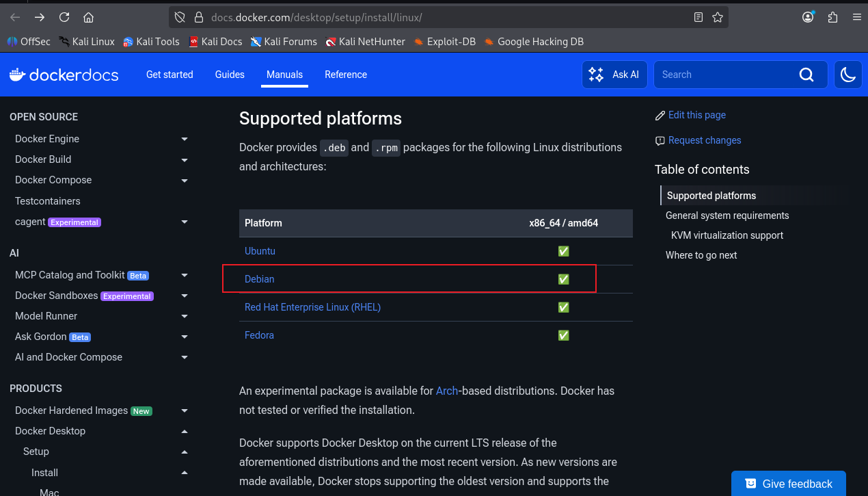Click the Docker Docs logo
The image size is (868, 496).
[x=64, y=75]
